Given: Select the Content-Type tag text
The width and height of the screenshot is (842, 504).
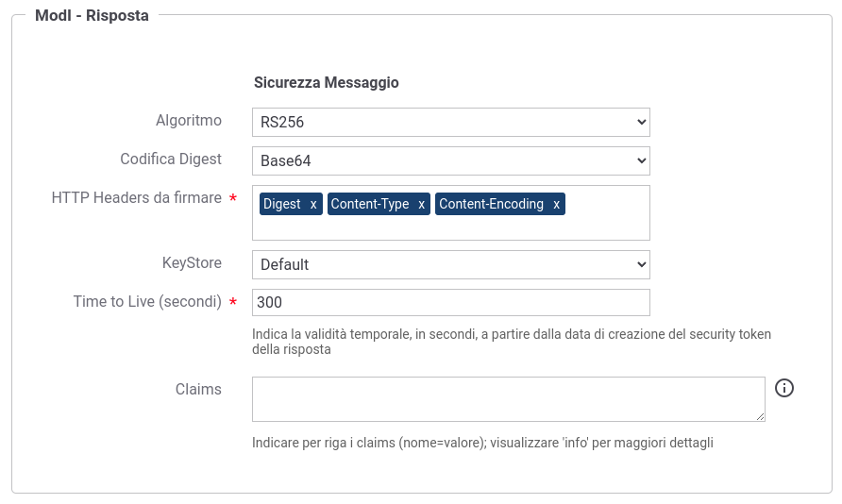Looking at the screenshot, I should click(x=370, y=204).
